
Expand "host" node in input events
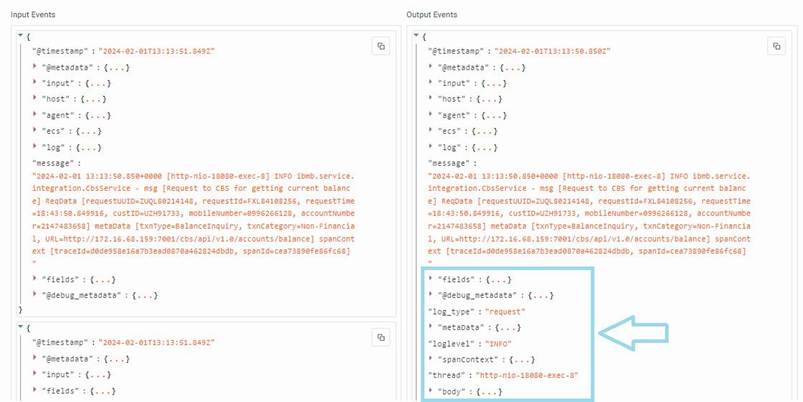click(36, 98)
